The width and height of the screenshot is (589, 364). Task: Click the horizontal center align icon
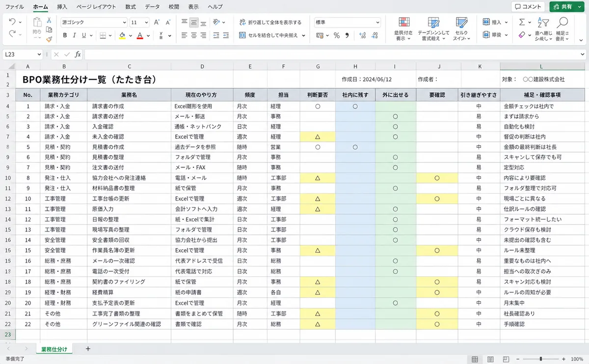pyautogui.click(x=194, y=35)
